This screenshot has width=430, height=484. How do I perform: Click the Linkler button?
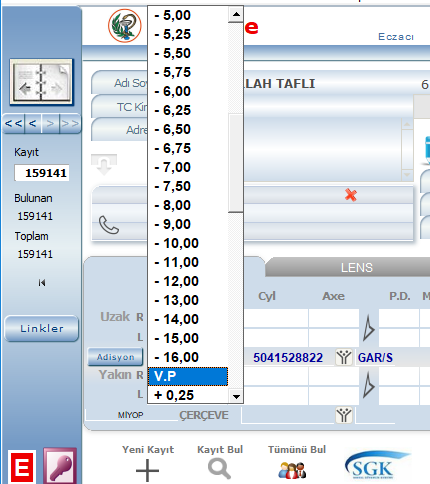(42, 328)
